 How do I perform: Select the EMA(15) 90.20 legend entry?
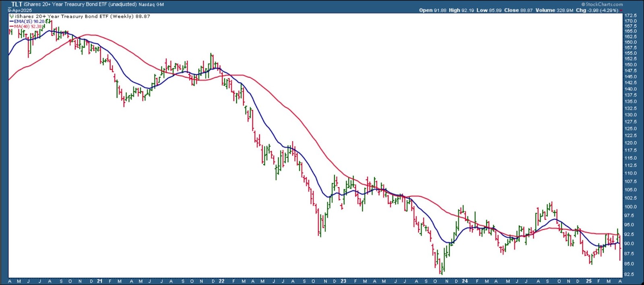29,21
